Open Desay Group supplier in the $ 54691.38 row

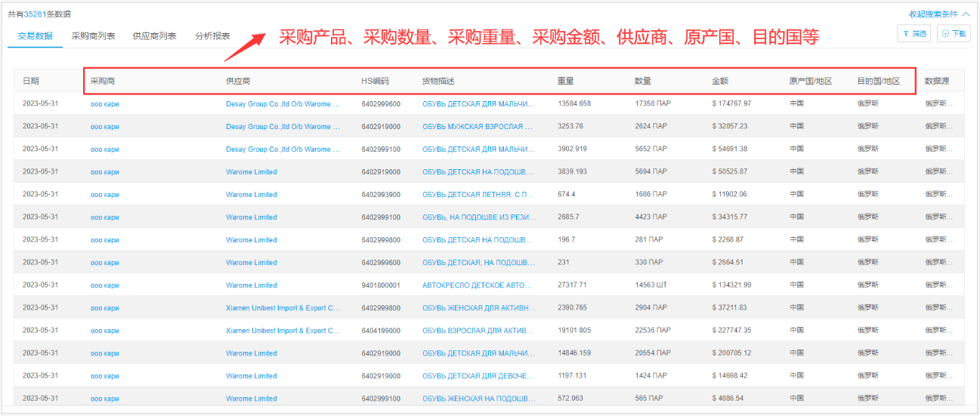[x=283, y=149]
